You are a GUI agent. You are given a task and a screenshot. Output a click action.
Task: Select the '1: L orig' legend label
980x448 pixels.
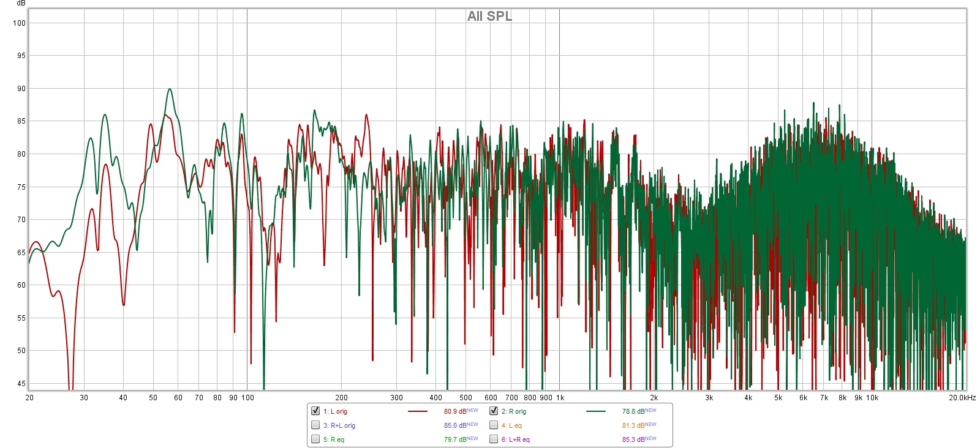tap(335, 411)
